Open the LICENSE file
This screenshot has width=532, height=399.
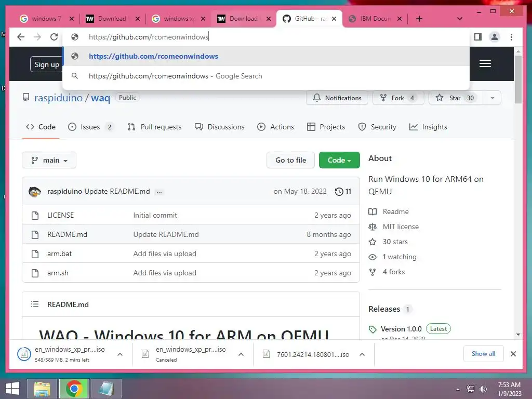(60, 215)
